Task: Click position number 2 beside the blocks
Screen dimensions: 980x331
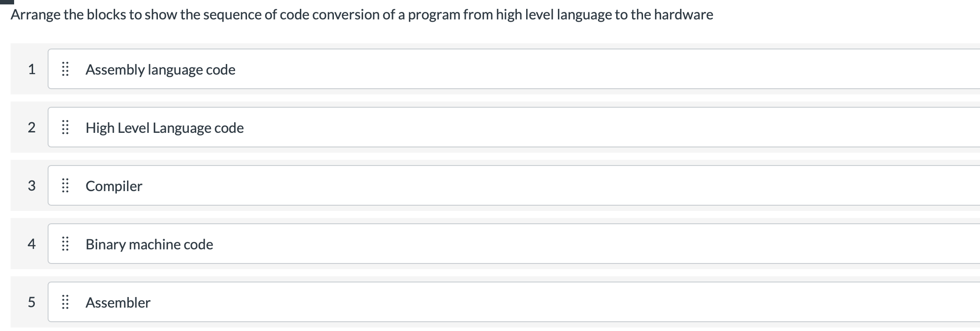Action: point(31,128)
